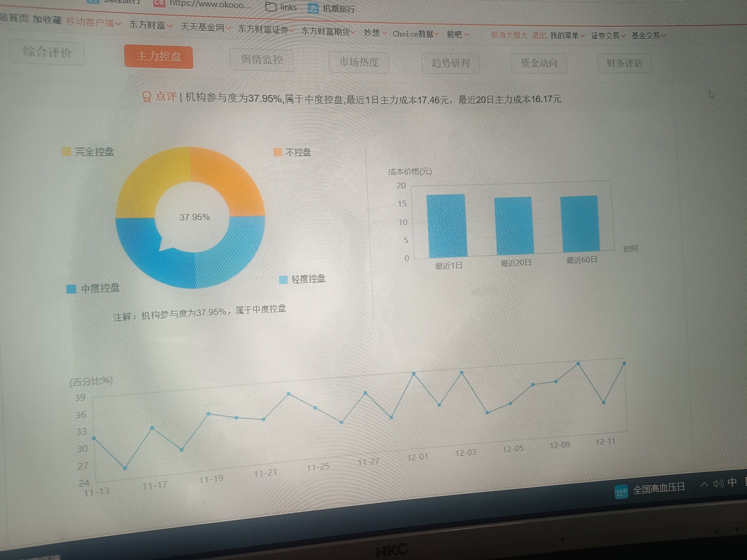
Task: Toggle the 中度控盘 blue legend marker
Action: click(71, 289)
